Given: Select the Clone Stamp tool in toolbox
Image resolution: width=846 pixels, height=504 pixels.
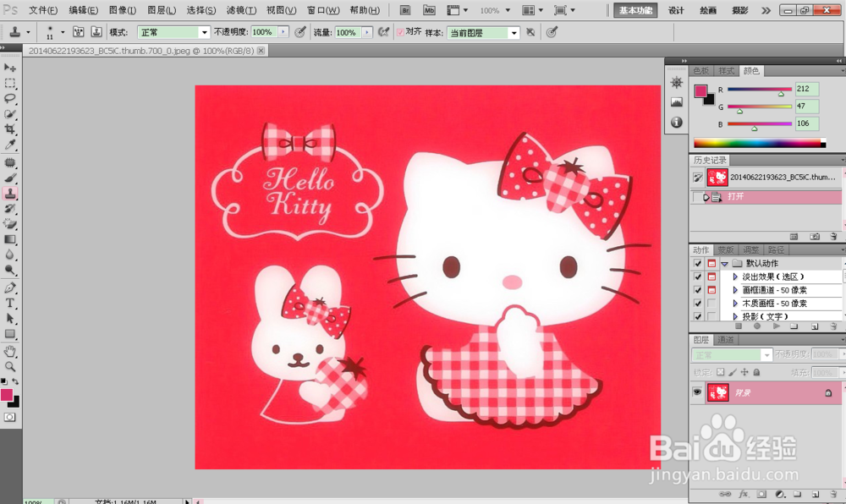Looking at the screenshot, I should point(9,193).
